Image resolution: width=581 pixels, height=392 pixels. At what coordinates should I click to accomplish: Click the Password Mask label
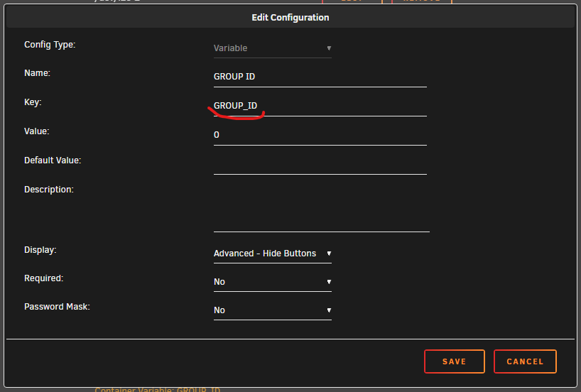(x=57, y=307)
